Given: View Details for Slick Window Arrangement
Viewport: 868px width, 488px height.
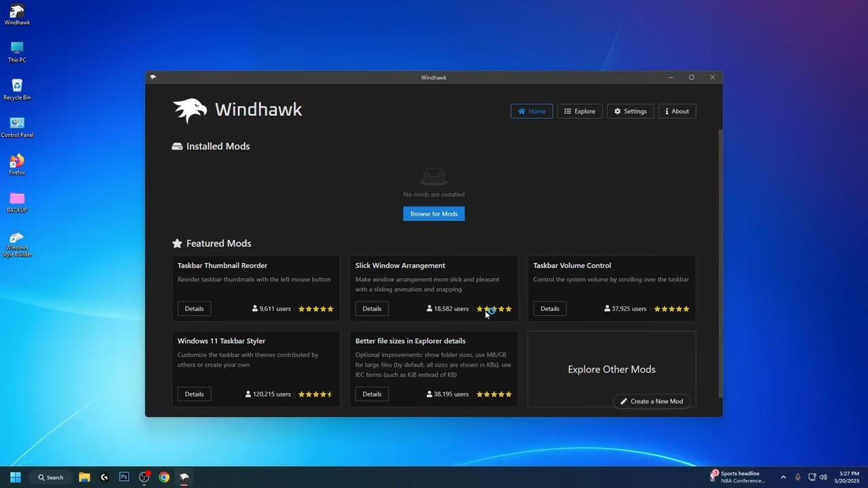Looking at the screenshot, I should [372, 308].
